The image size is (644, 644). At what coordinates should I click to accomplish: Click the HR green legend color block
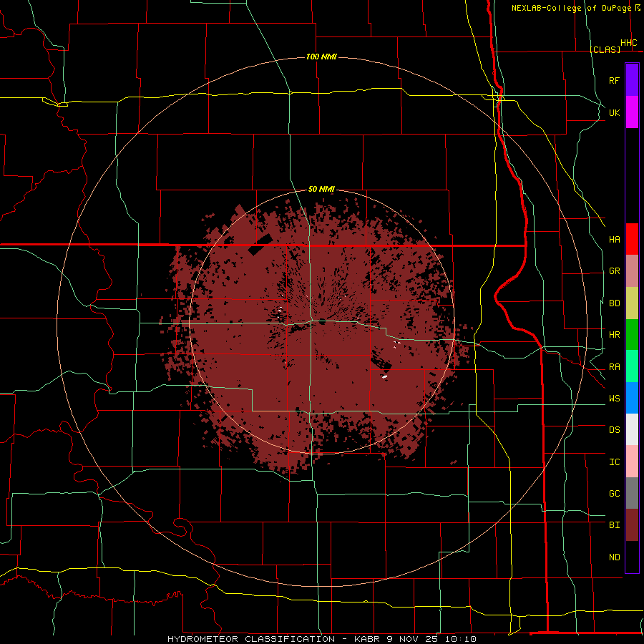632,335
